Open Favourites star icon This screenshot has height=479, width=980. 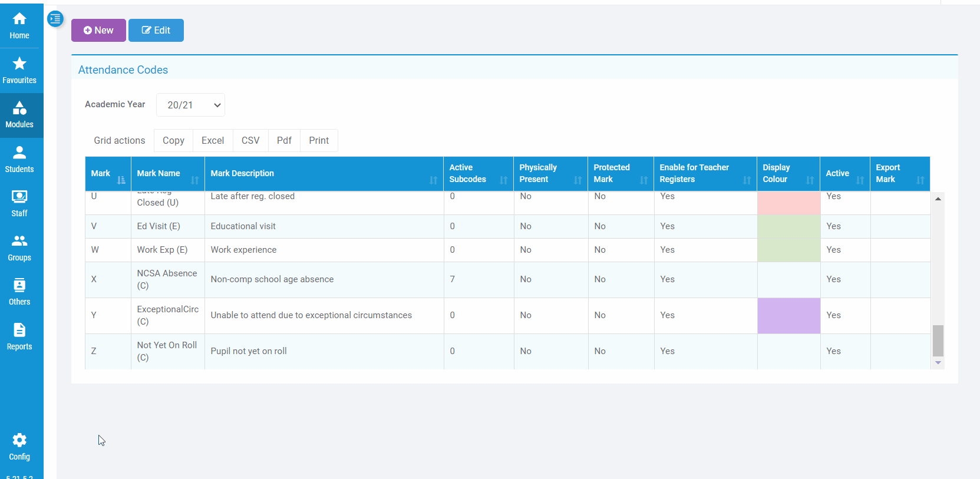click(x=19, y=70)
